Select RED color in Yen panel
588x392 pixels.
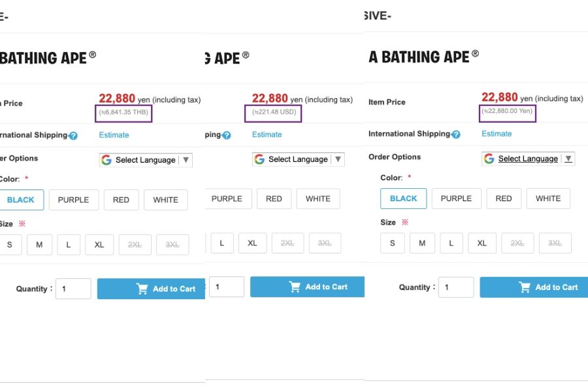point(504,199)
